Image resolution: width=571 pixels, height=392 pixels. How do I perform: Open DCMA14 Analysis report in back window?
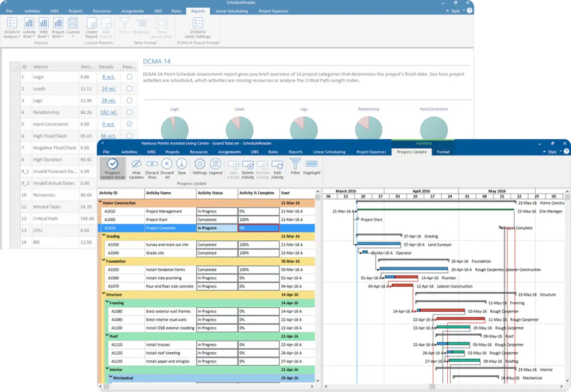point(12,28)
